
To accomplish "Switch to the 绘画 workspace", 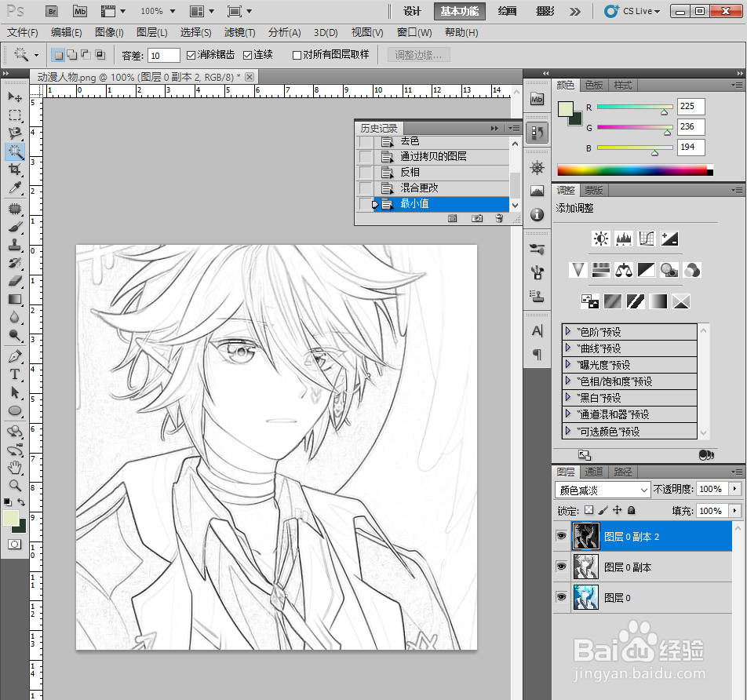I will pos(508,12).
